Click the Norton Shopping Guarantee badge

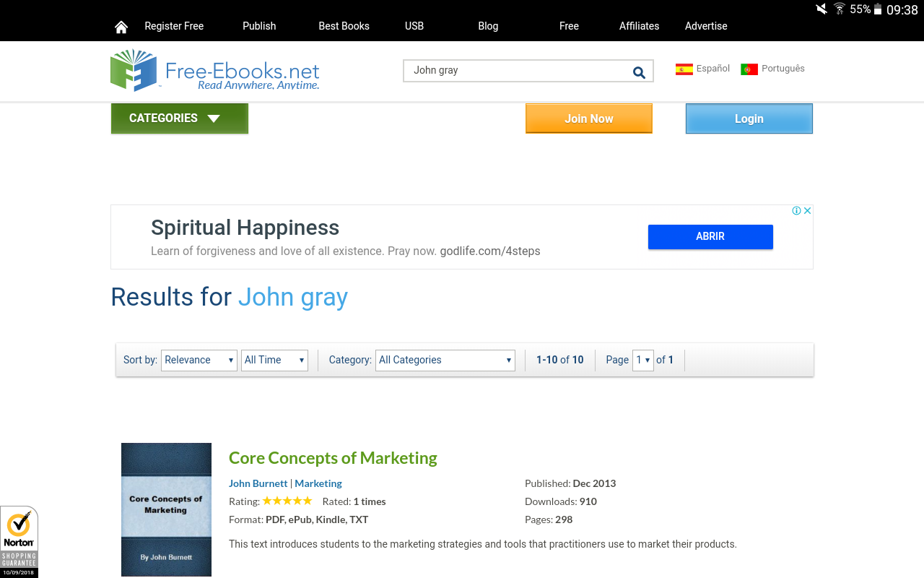coord(19,541)
